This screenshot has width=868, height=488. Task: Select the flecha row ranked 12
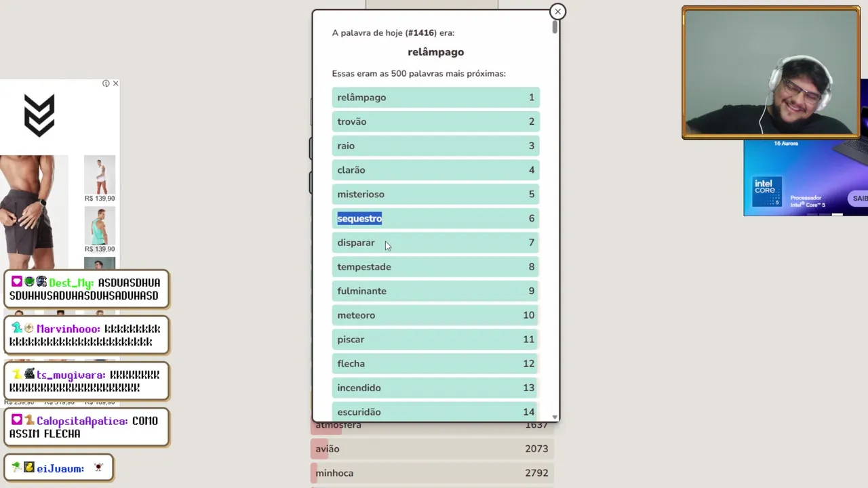[x=435, y=364]
